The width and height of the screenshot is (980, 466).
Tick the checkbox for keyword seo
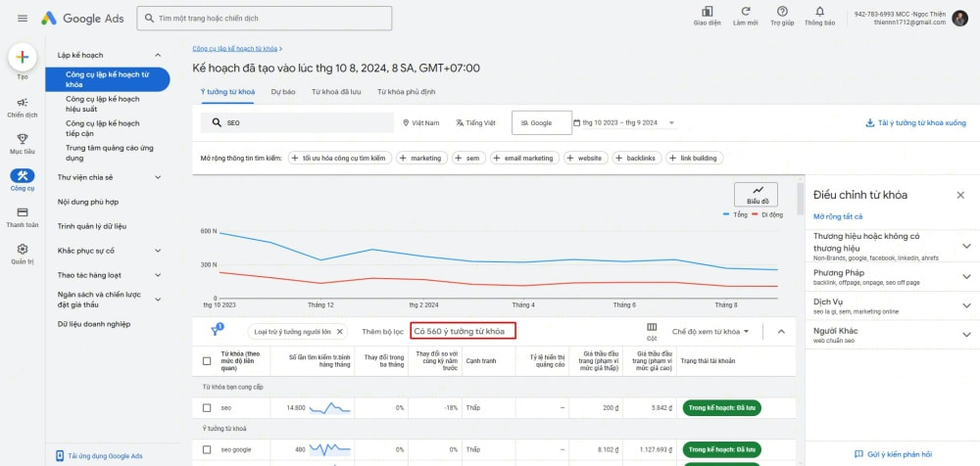pyautogui.click(x=207, y=407)
